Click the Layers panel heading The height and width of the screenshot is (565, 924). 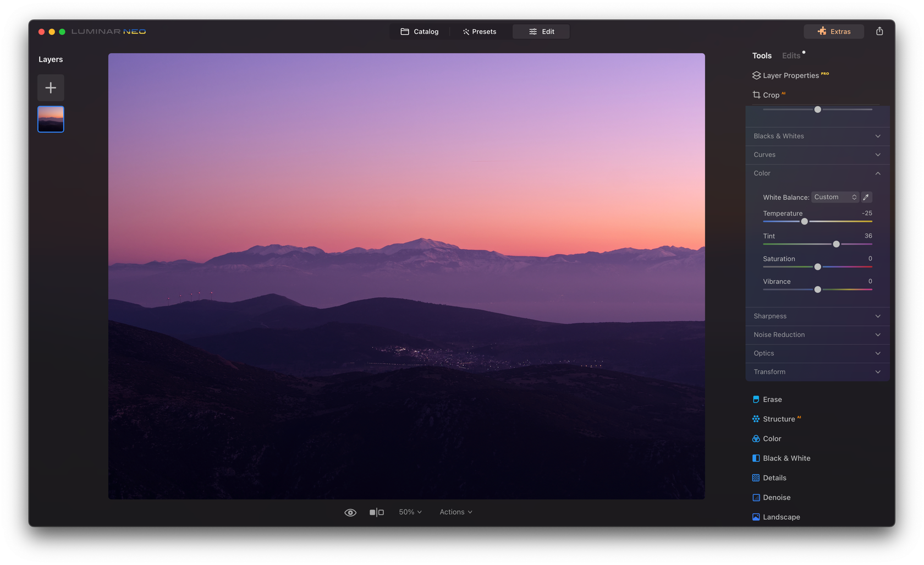(x=51, y=59)
